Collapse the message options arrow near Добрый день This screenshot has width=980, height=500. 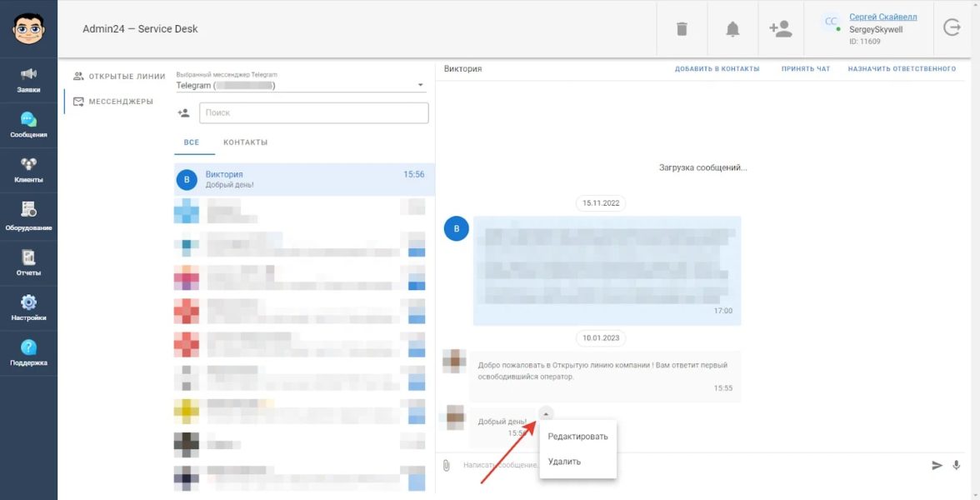545,413
